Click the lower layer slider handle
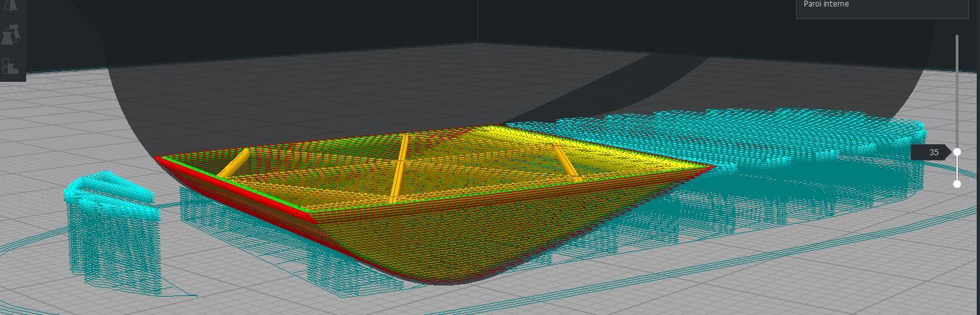 (956, 184)
